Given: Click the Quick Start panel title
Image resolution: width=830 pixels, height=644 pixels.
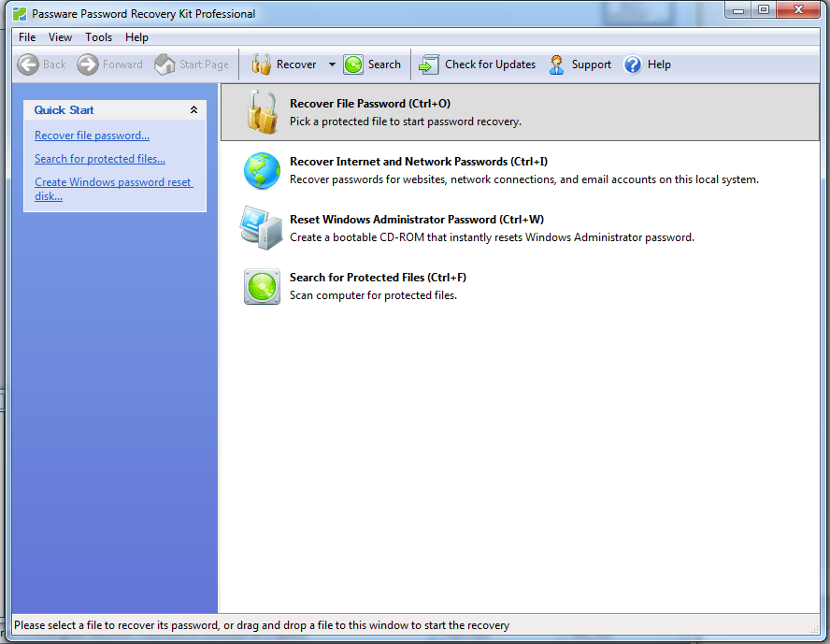Looking at the screenshot, I should pos(64,110).
